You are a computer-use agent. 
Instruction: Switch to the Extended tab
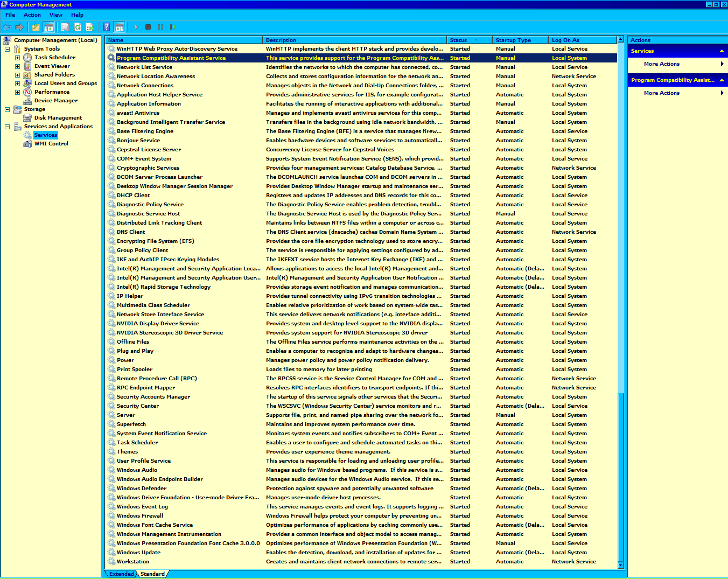121,574
